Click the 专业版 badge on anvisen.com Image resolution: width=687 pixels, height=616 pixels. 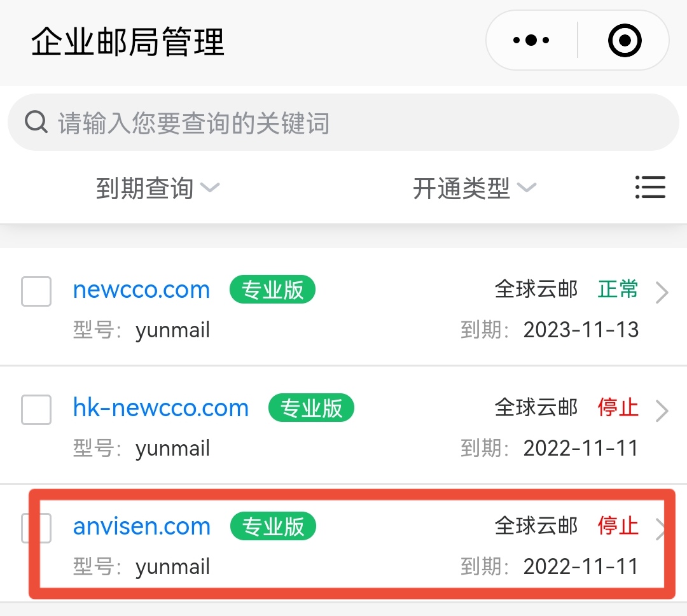point(273,526)
